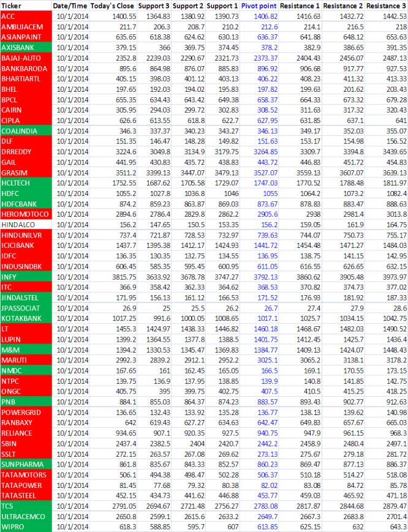408x532 pixels.
Task: Click the HCLTECH ticker cell
Action: (26, 183)
